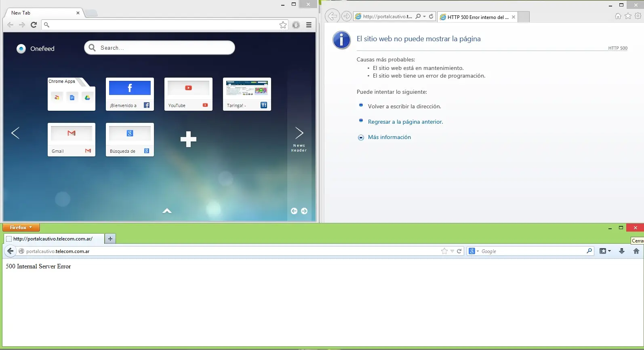The height and width of the screenshot is (350, 644).
Task: Close the HTTP 500 Error IE tab
Action: (514, 17)
